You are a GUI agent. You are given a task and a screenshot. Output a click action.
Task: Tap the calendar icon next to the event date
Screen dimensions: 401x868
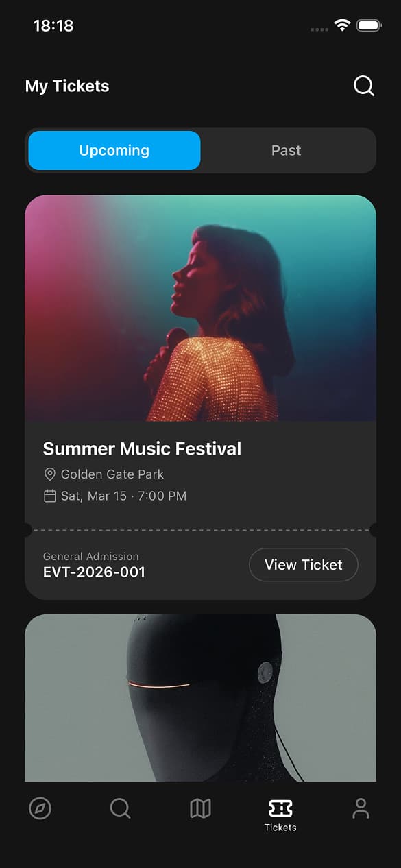[x=49, y=496]
